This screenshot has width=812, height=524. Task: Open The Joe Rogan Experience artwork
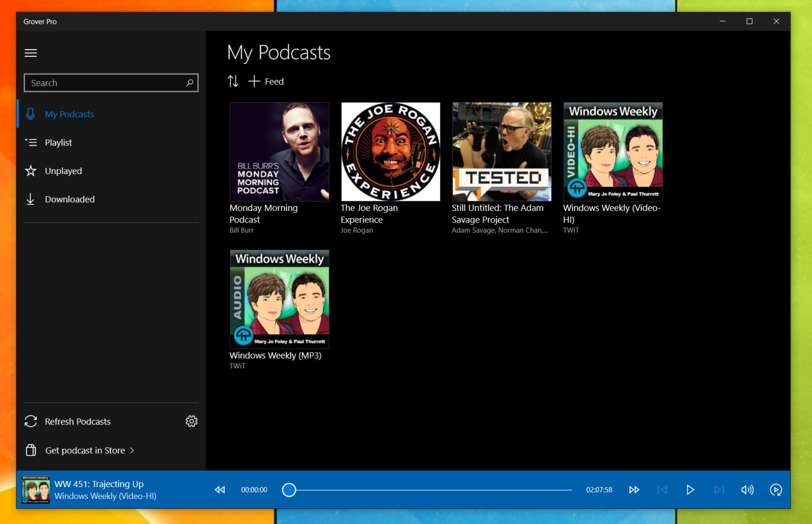pyautogui.click(x=391, y=152)
